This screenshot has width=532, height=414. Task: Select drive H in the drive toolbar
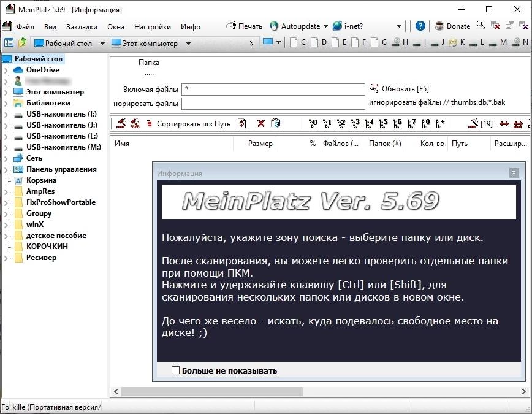click(x=400, y=42)
